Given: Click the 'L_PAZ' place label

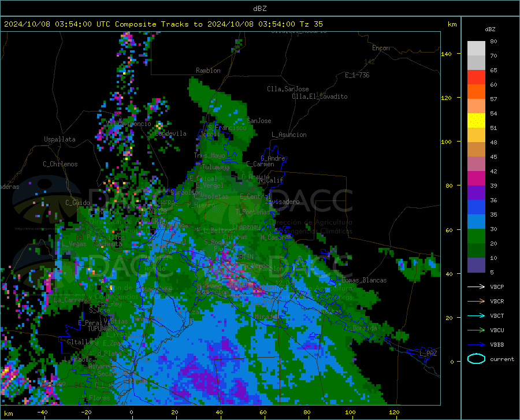Looking at the screenshot, I should [428, 354].
